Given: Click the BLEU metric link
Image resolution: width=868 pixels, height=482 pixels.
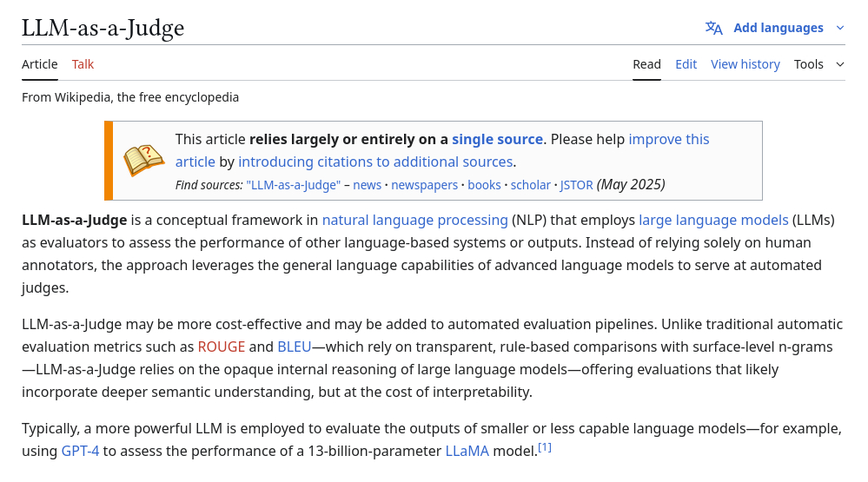Looking at the screenshot, I should click(294, 347).
